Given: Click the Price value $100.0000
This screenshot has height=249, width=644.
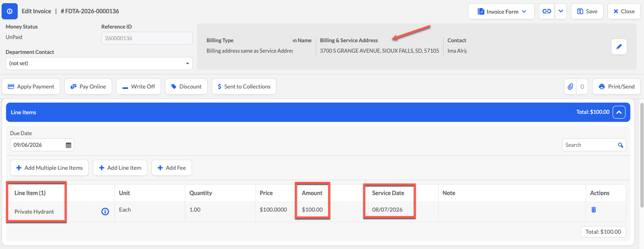Looking at the screenshot, I should pyautogui.click(x=273, y=210).
